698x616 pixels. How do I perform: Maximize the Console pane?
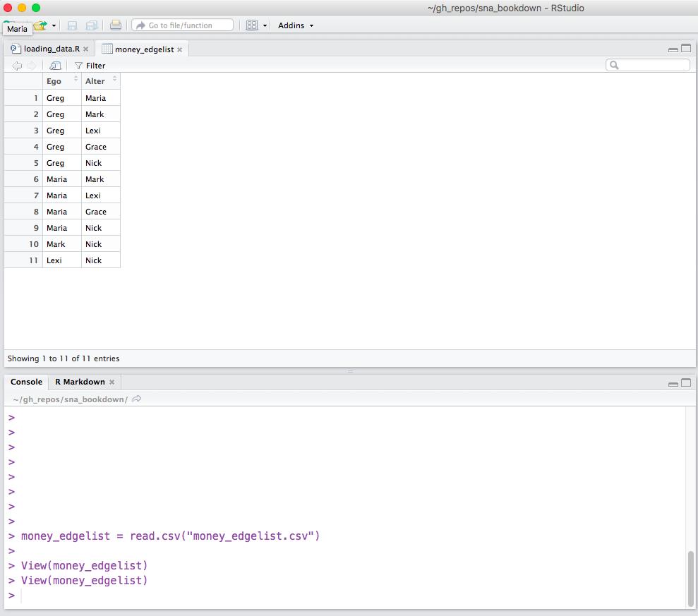(685, 382)
